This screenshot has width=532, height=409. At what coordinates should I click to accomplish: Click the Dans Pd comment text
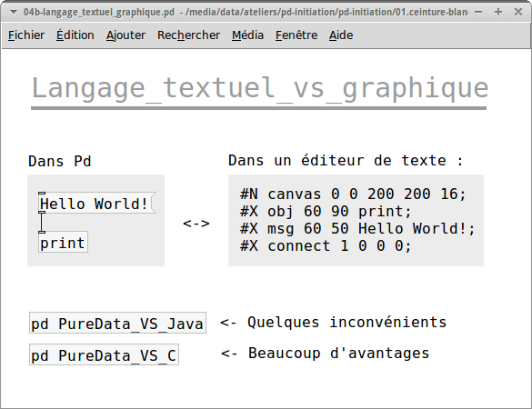tap(60, 162)
